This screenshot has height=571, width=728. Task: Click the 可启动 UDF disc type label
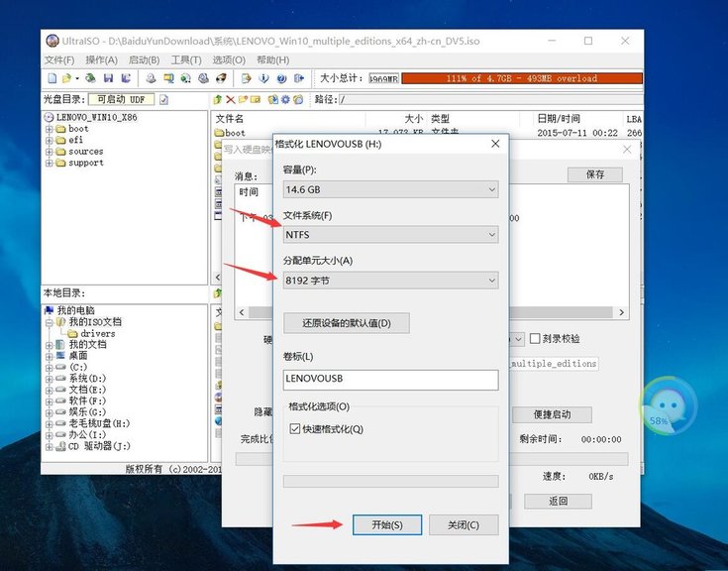(x=121, y=99)
